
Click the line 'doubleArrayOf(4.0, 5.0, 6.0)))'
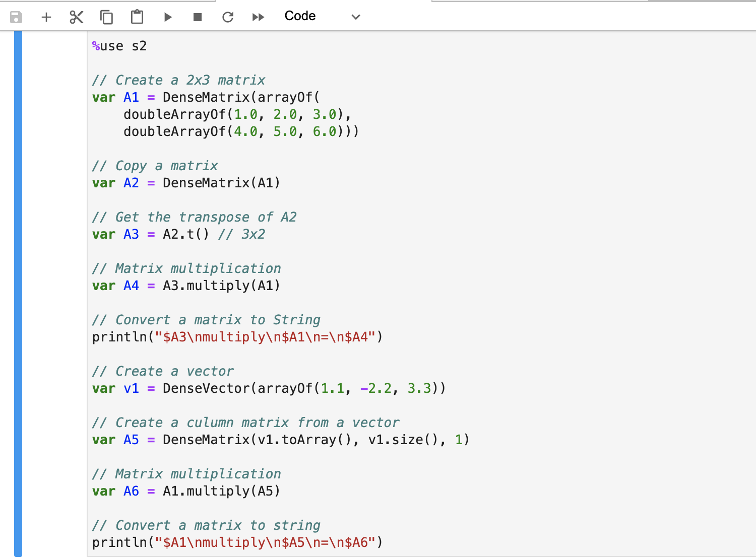tap(241, 131)
